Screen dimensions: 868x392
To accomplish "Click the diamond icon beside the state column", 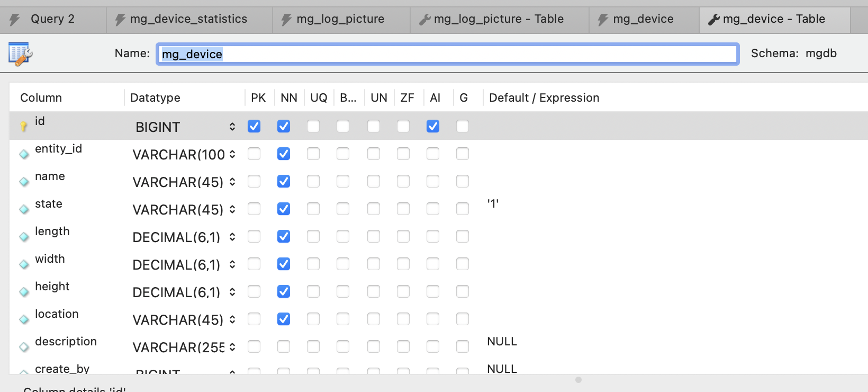I will pyautogui.click(x=24, y=209).
